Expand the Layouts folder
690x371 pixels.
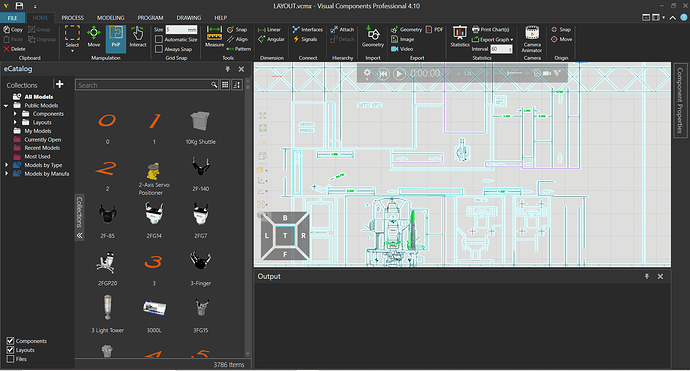15,122
